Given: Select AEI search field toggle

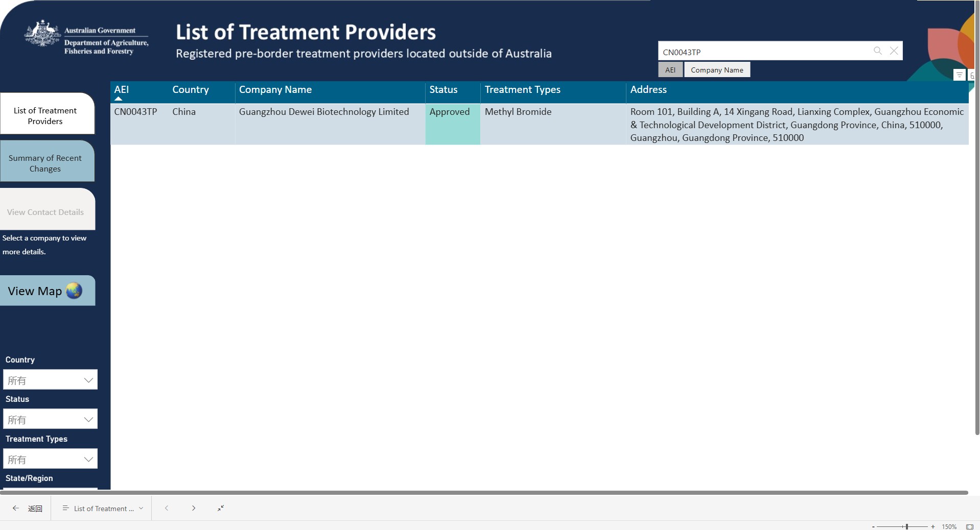Looking at the screenshot, I should coord(670,70).
